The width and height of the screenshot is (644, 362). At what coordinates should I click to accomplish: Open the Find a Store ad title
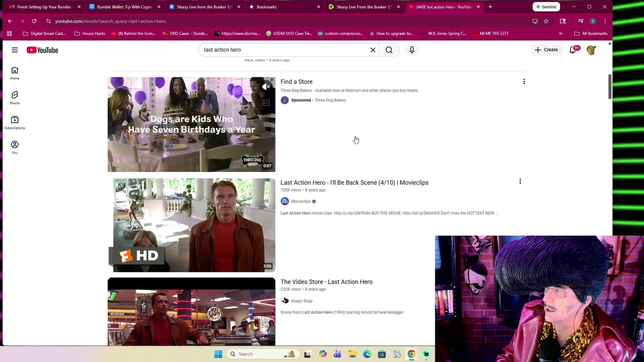[296, 81]
